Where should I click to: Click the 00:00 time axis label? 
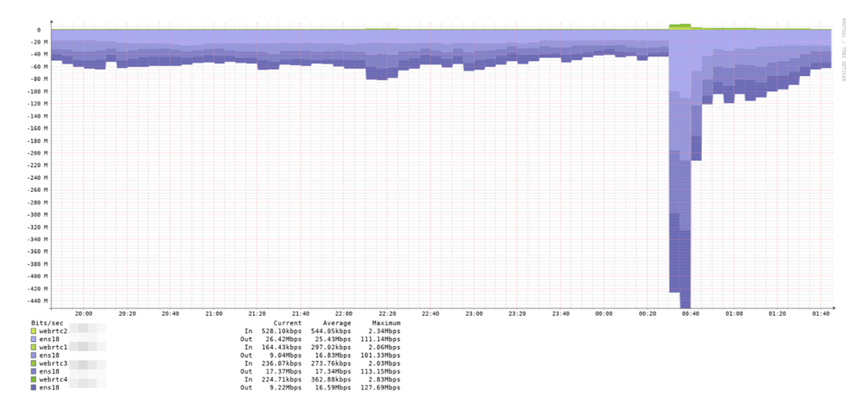pyautogui.click(x=604, y=314)
